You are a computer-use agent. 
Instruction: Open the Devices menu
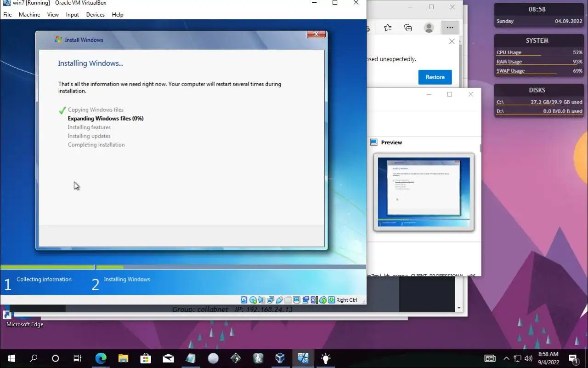96,15
